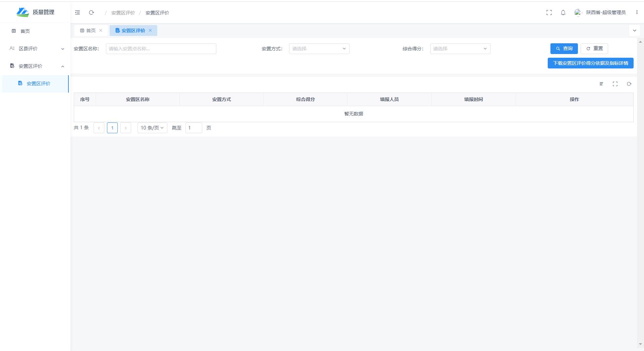
Task: Open notifications bell icon
Action: [x=563, y=13]
